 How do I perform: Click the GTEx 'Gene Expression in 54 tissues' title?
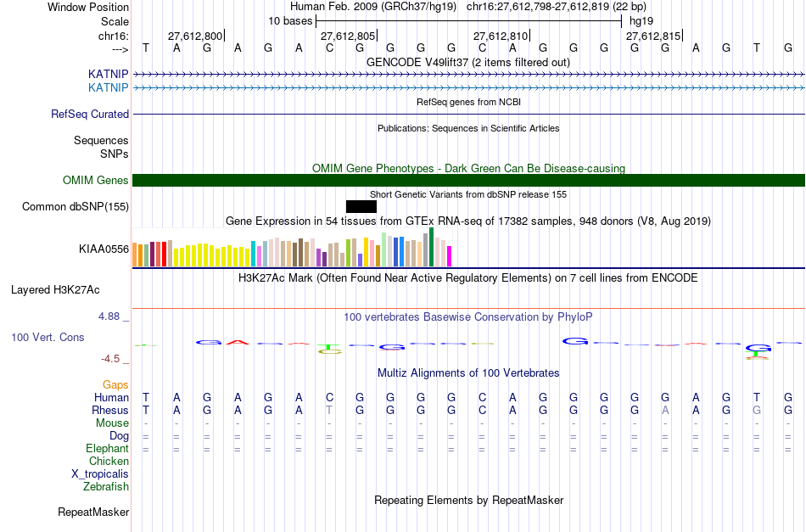click(x=468, y=221)
